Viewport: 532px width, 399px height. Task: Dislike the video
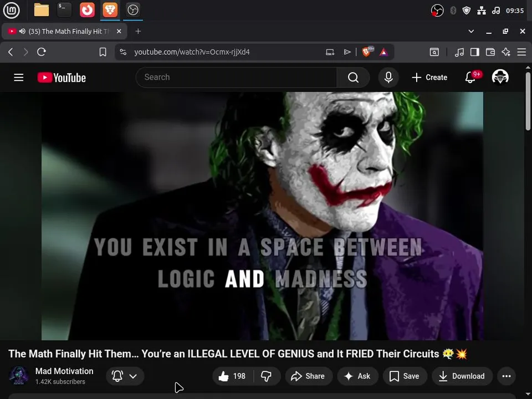pos(267,376)
